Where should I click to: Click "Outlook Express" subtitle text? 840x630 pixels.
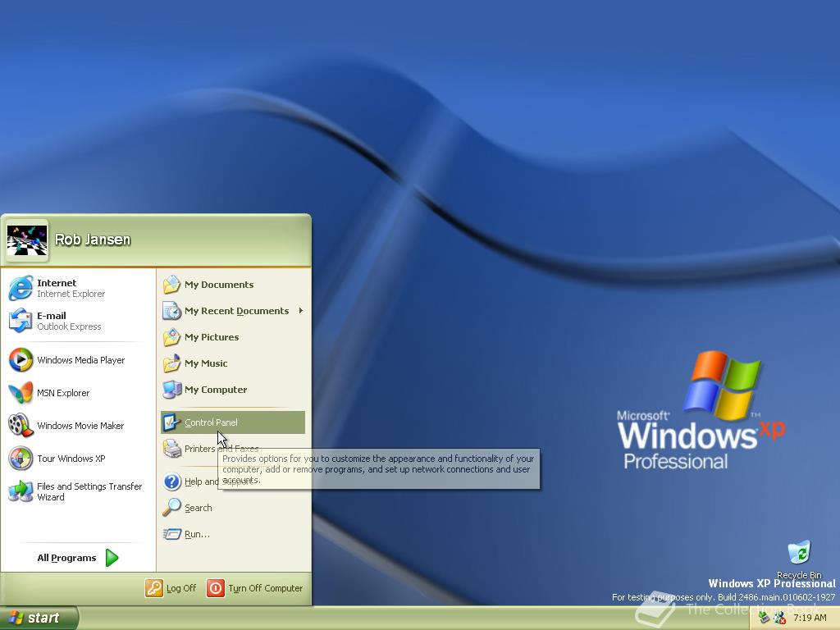[x=69, y=326]
